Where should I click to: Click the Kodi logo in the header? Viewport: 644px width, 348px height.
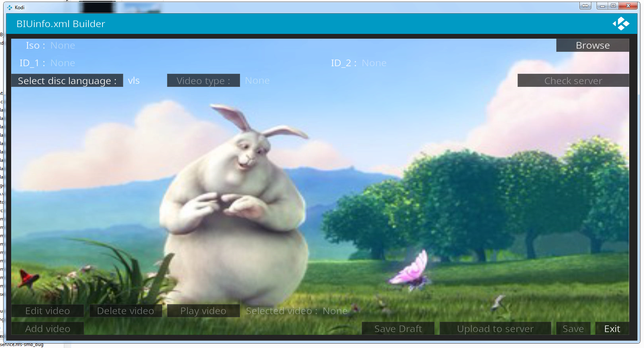click(621, 24)
